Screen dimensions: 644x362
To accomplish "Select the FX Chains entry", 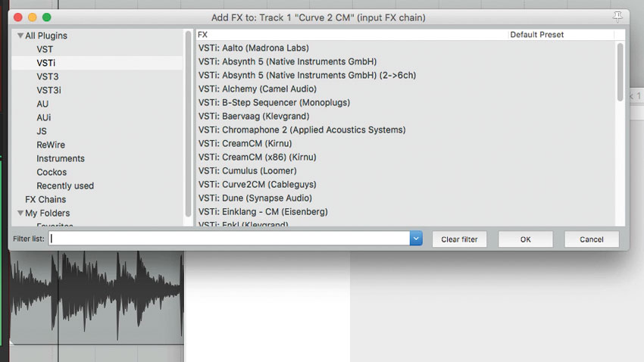I will pos(45,199).
